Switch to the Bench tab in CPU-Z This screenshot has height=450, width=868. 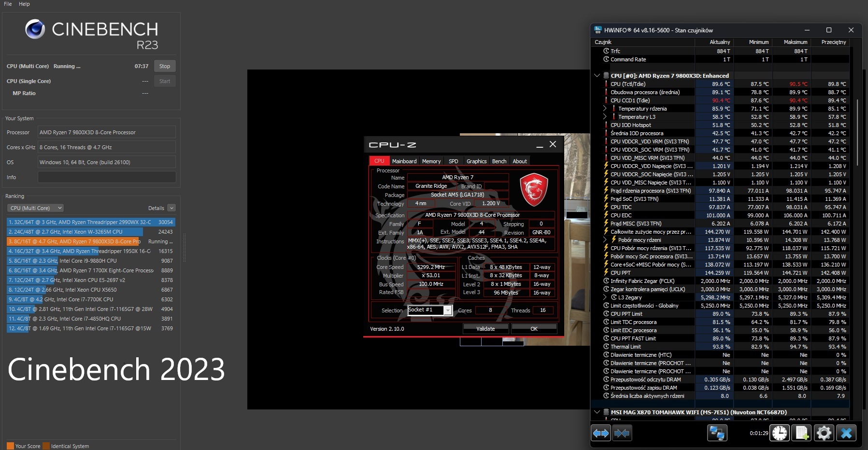coord(499,161)
